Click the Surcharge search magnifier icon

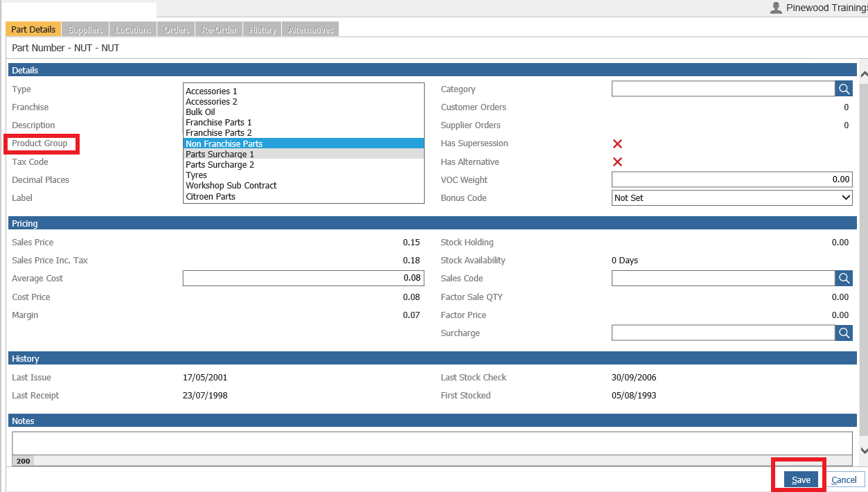(x=844, y=333)
